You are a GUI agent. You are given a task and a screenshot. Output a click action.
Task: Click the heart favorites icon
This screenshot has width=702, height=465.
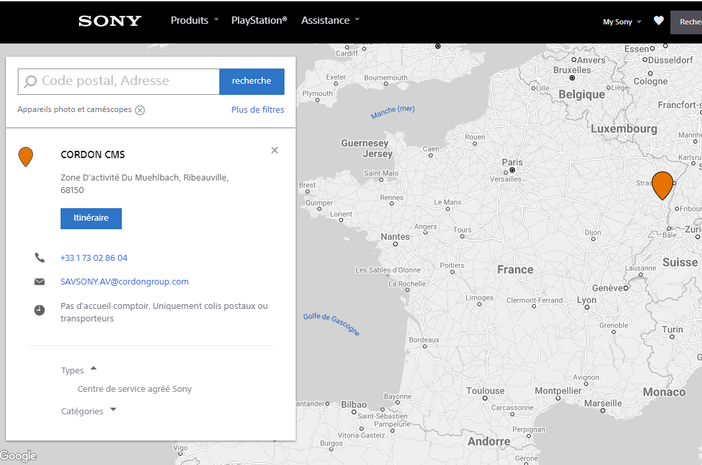(658, 20)
